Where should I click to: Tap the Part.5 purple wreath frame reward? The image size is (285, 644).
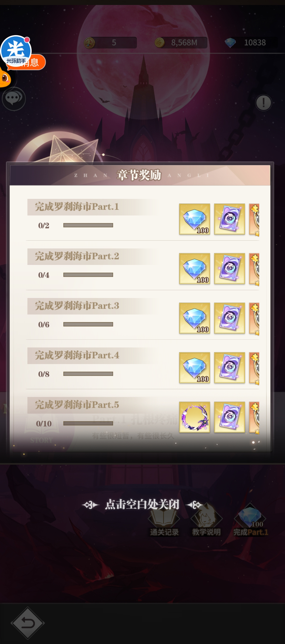tap(194, 417)
